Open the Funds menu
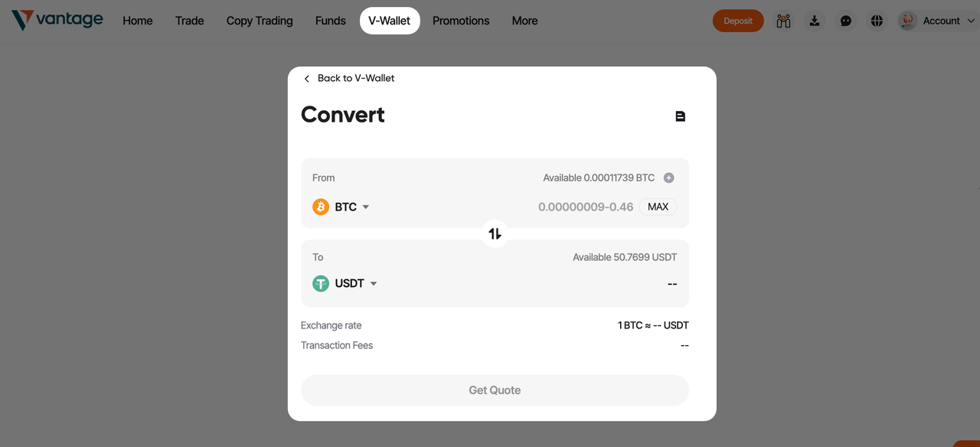Screen dimensions: 980x447 (331, 21)
